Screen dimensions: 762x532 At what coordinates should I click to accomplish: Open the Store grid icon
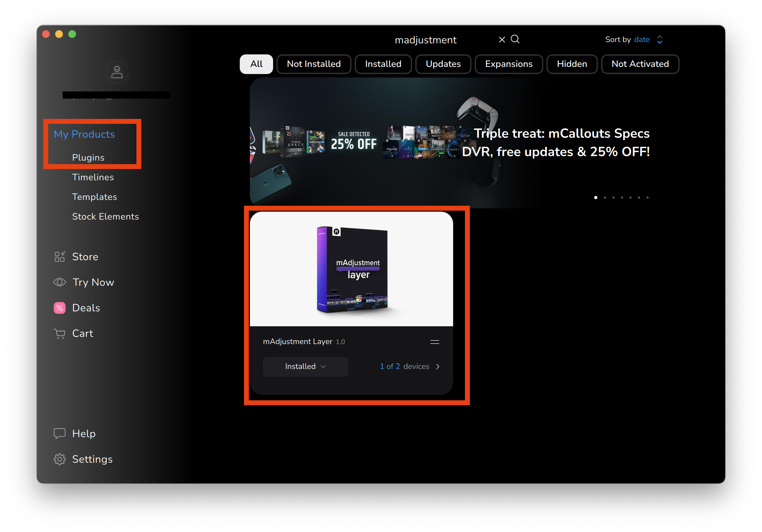[60, 256]
